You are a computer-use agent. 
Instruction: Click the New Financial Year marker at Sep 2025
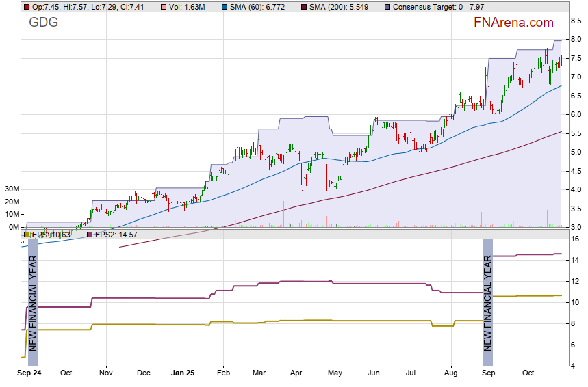point(487,301)
